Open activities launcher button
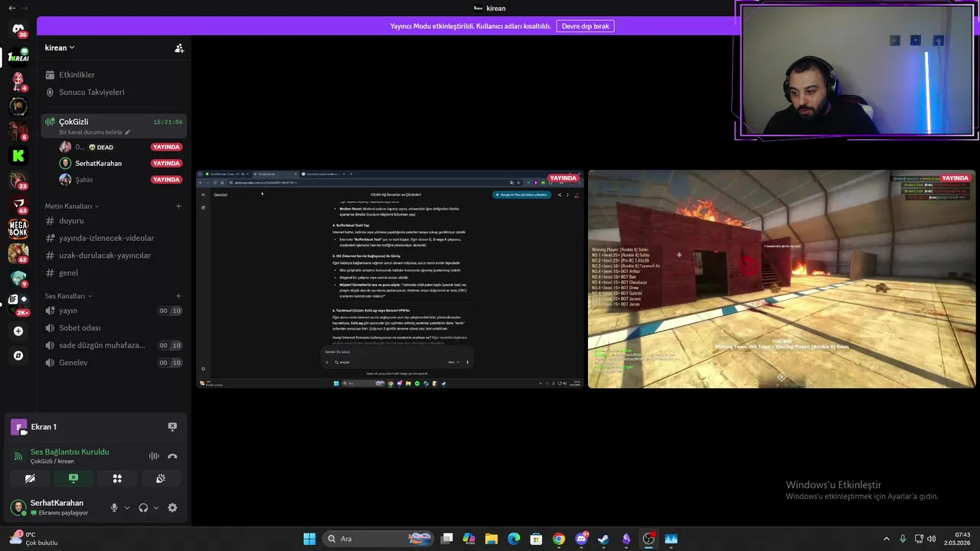 pos(117,478)
